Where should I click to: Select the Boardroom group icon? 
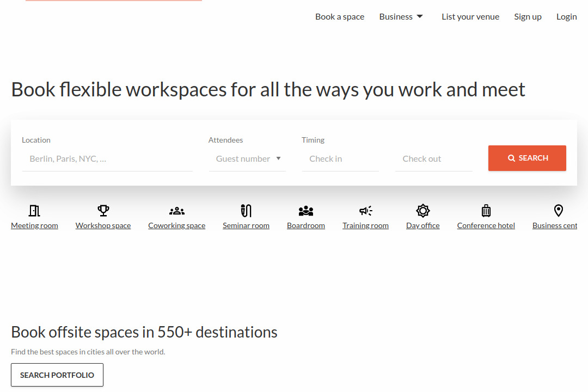[x=305, y=210]
